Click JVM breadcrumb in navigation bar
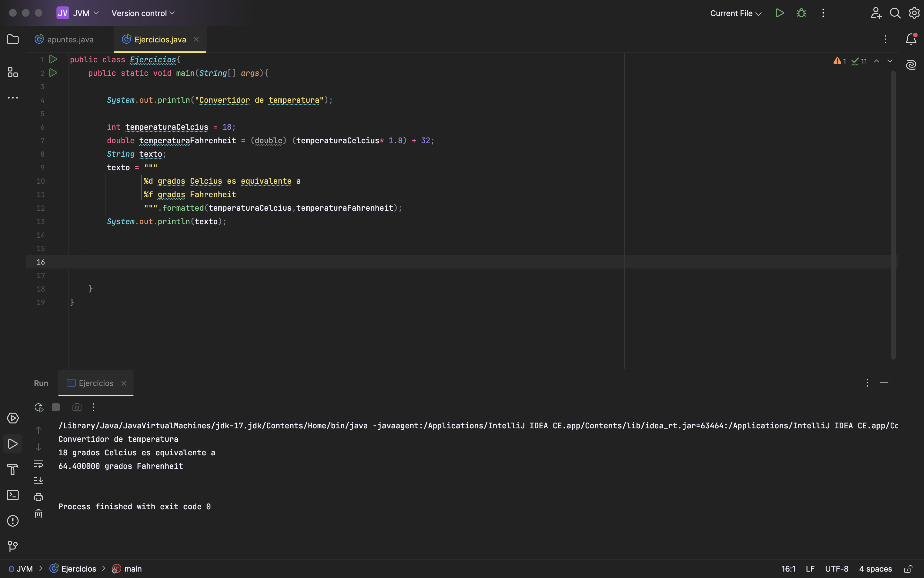 (21, 569)
